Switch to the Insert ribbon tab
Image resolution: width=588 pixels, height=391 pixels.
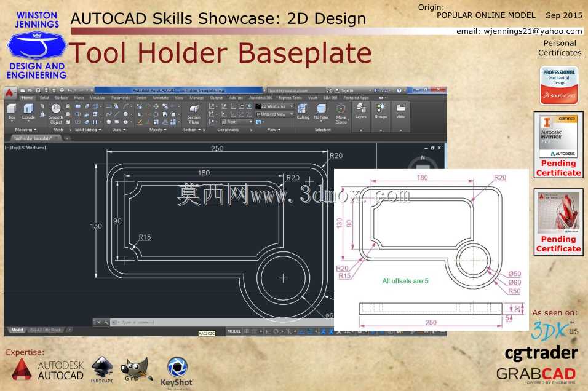pyautogui.click(x=141, y=98)
